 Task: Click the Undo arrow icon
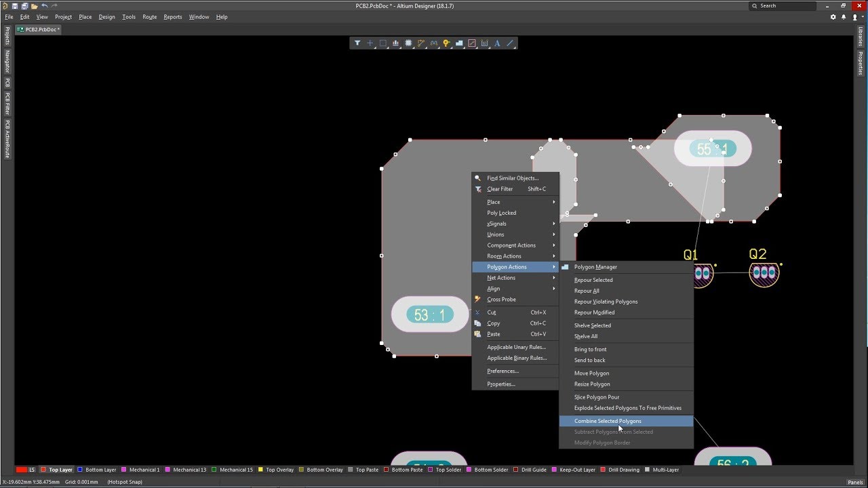pos(44,5)
